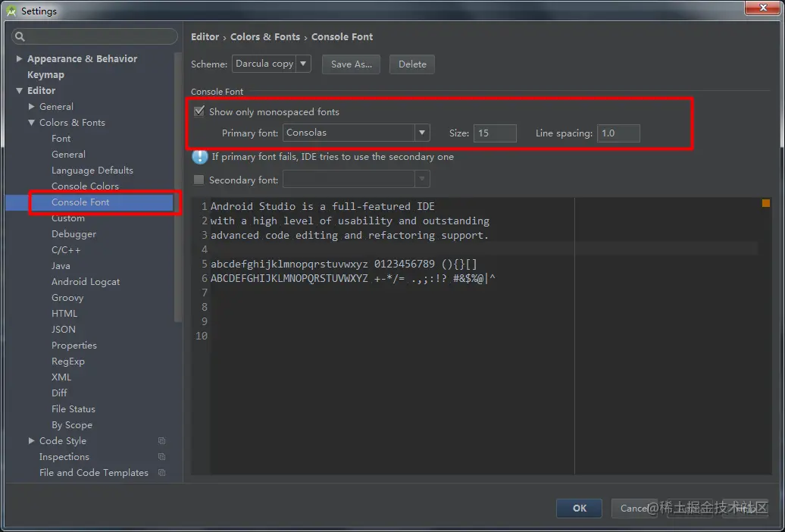Click the Inspections project scope icon
This screenshot has height=532, width=785.
pos(161,457)
